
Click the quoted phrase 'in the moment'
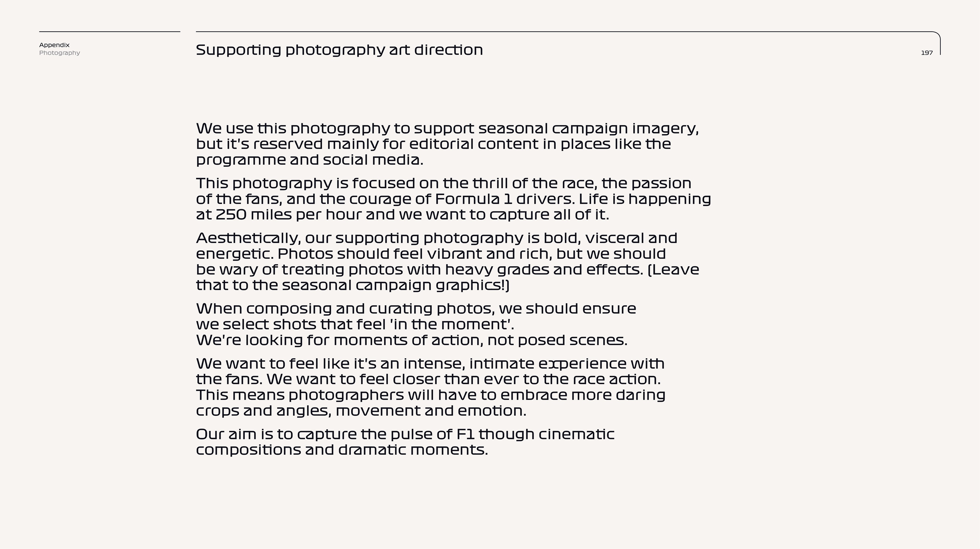tap(451, 324)
